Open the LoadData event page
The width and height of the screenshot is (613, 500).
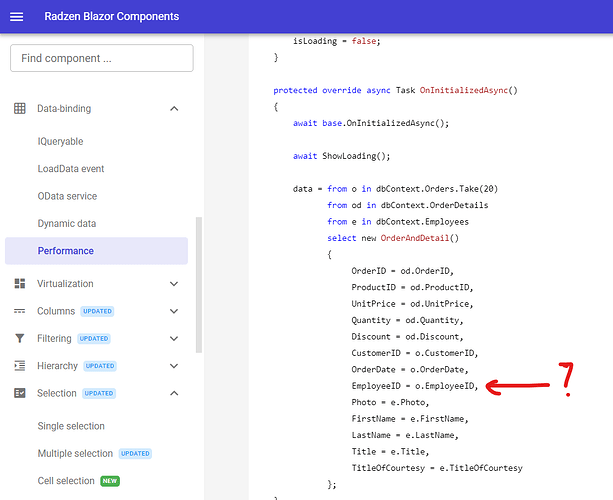tap(71, 169)
